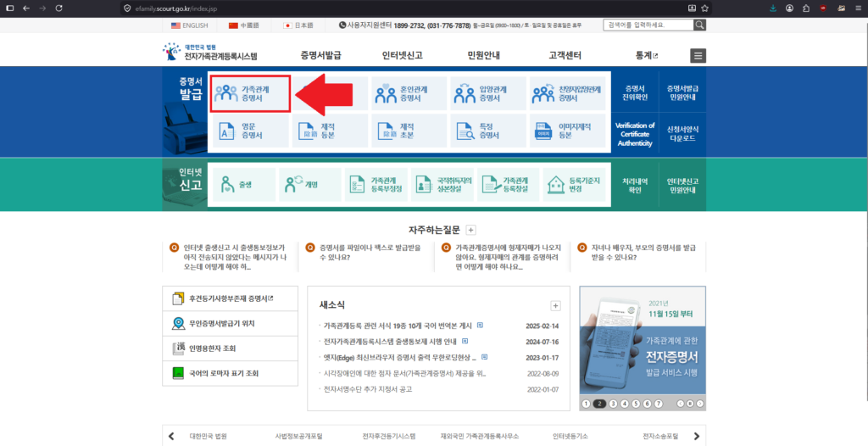
Task: Switch language to 中國語
Action: point(243,25)
